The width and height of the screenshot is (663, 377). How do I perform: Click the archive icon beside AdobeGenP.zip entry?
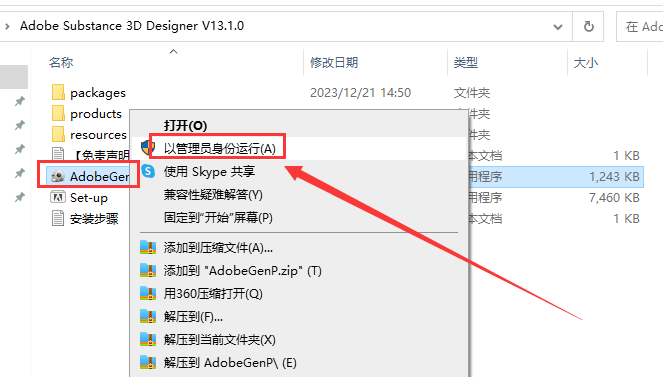coord(148,270)
